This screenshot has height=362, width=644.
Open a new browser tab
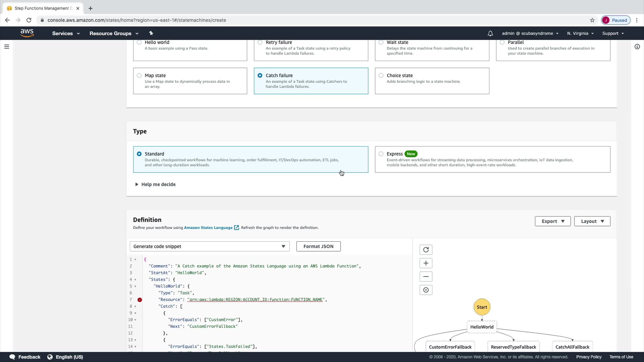(x=90, y=8)
